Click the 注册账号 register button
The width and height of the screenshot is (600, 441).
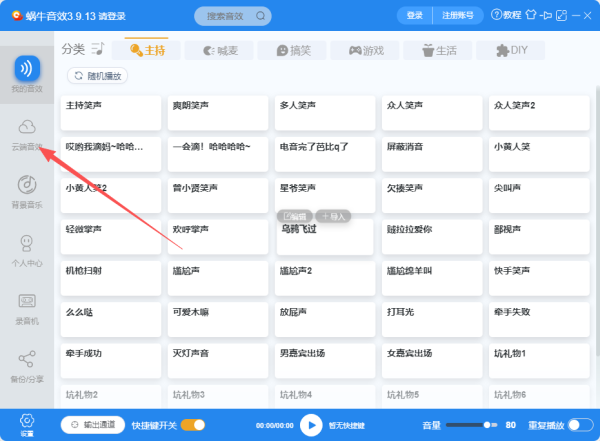tap(458, 16)
